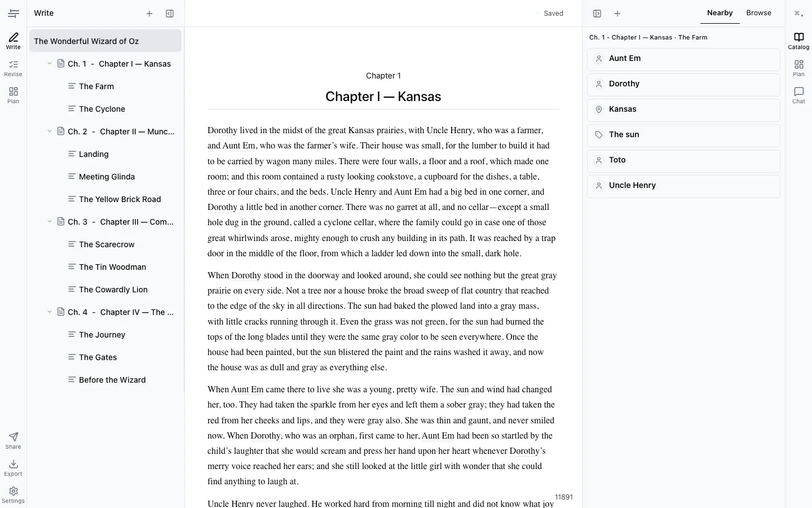Click the Share icon

point(13,439)
